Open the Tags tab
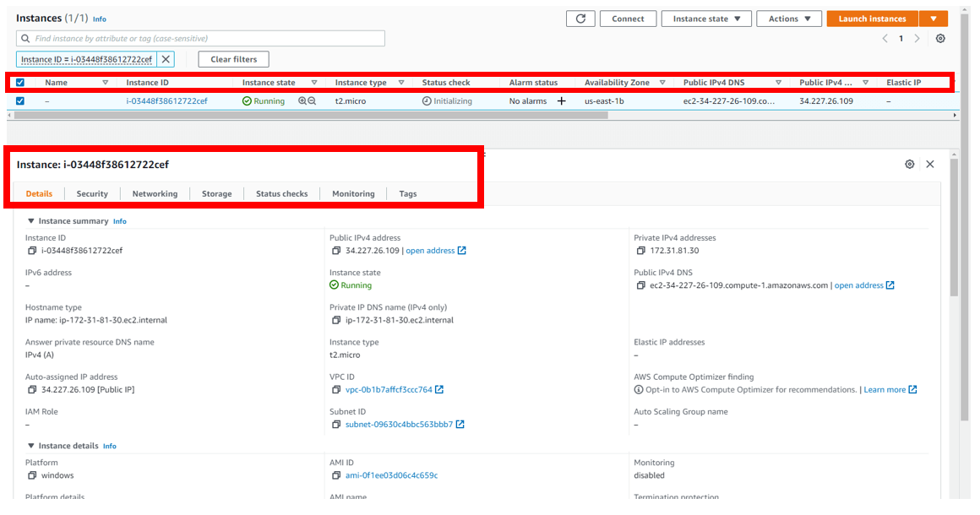 [407, 193]
